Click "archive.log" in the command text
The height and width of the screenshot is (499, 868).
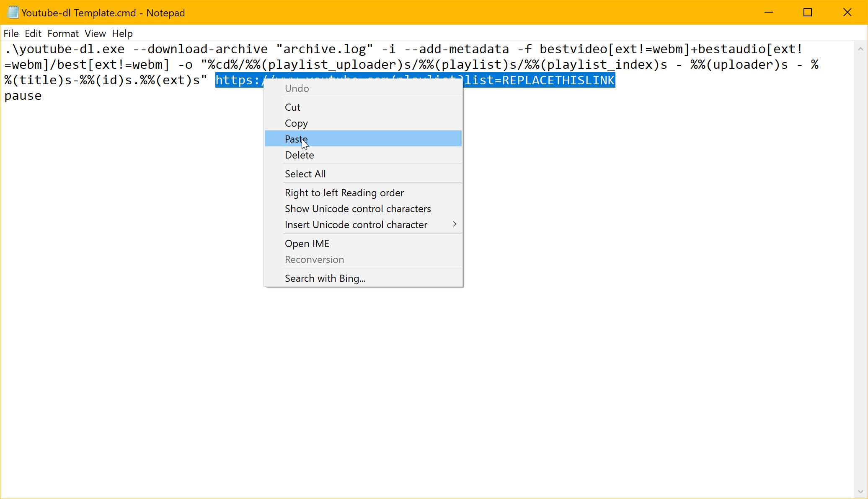tap(325, 49)
